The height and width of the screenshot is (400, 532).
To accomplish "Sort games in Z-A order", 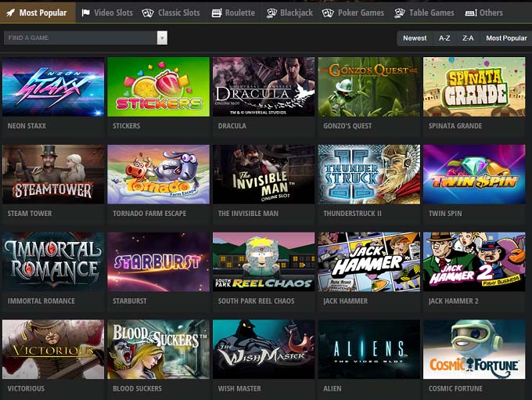I will click(468, 38).
